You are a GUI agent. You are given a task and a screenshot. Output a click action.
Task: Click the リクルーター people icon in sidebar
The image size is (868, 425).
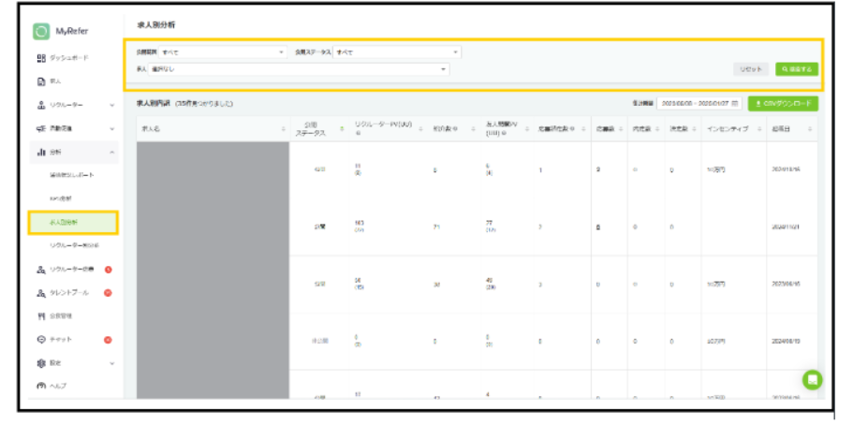(x=41, y=105)
